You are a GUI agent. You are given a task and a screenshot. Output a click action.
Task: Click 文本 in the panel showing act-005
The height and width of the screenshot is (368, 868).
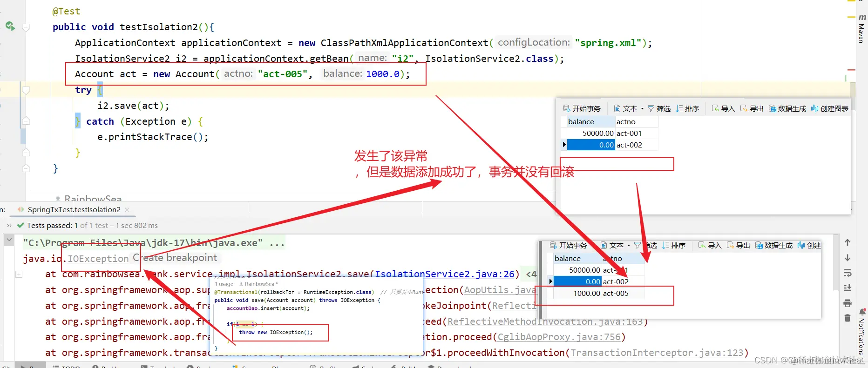click(x=612, y=245)
